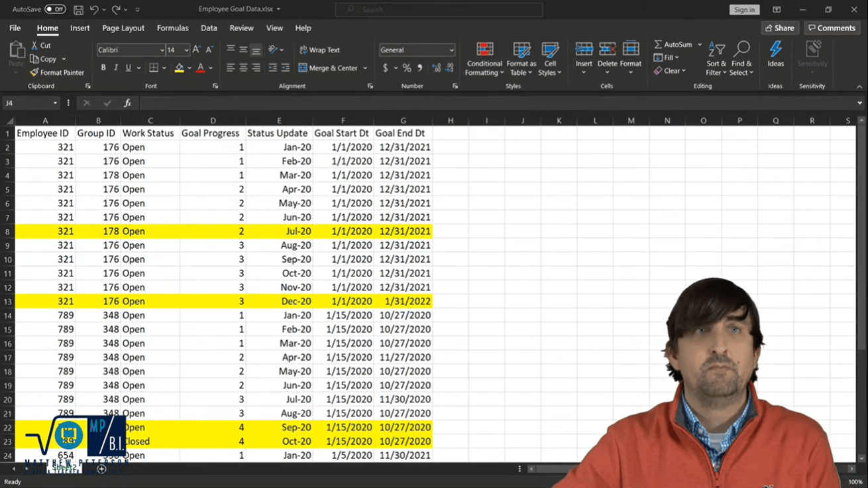Toggle bold formatting
This screenshot has width=868, height=488.
point(103,67)
